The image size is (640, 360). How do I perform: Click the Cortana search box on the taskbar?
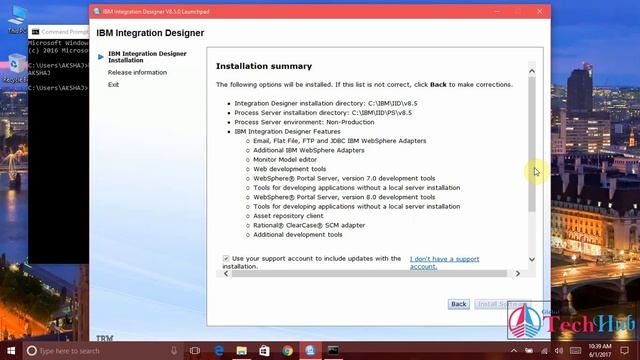tap(102, 351)
